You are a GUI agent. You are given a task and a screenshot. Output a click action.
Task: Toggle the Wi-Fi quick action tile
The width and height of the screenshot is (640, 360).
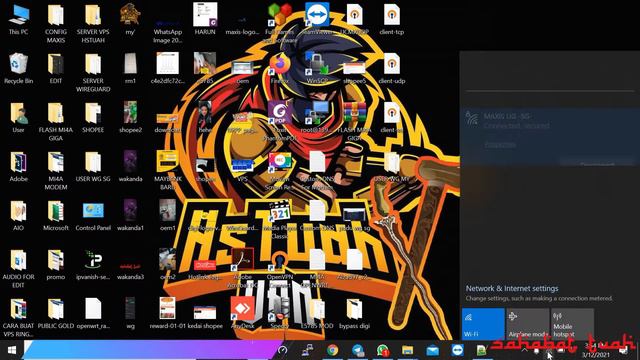(x=483, y=323)
